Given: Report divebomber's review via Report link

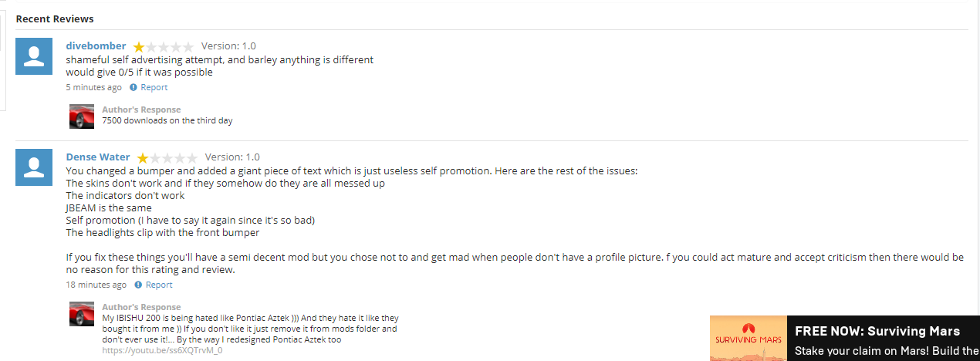Looking at the screenshot, I should click(x=154, y=88).
